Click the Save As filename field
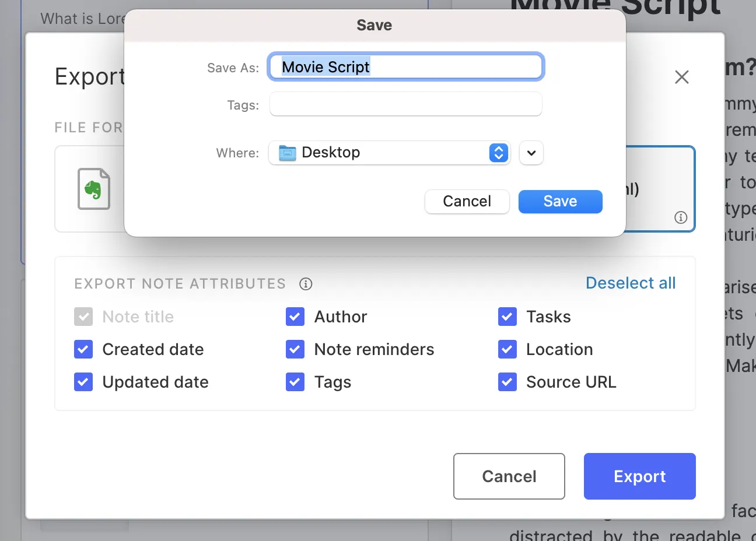The width and height of the screenshot is (756, 541). [406, 67]
